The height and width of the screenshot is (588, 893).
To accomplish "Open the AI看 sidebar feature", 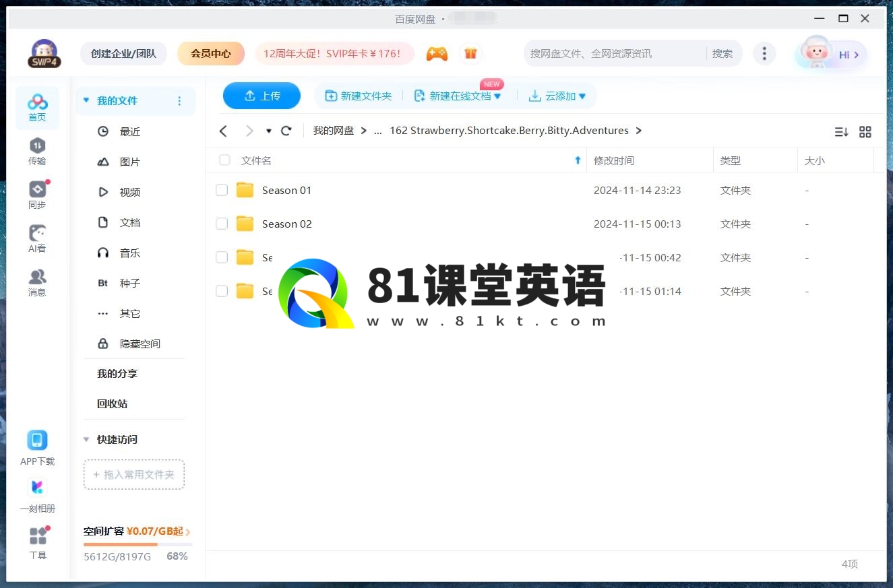I will [37, 239].
